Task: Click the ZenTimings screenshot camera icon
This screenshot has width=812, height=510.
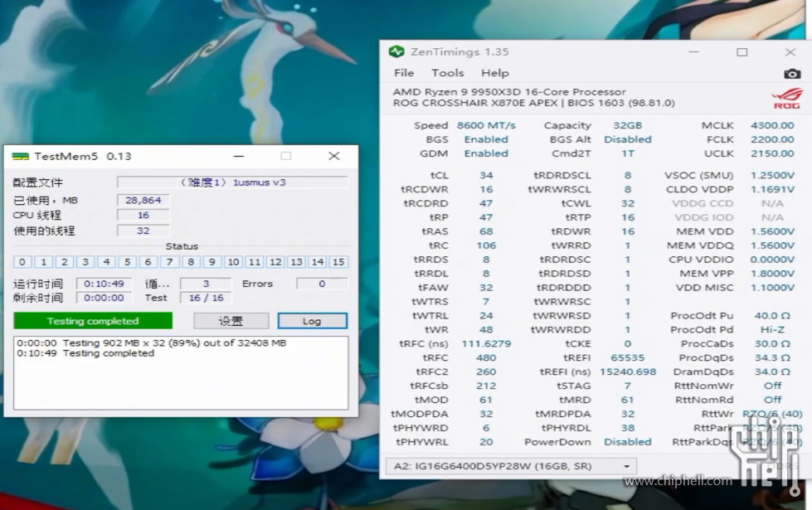Action: coord(792,74)
